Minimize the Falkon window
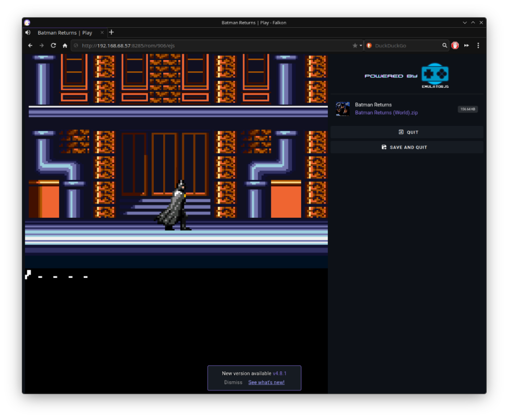 [464, 23]
